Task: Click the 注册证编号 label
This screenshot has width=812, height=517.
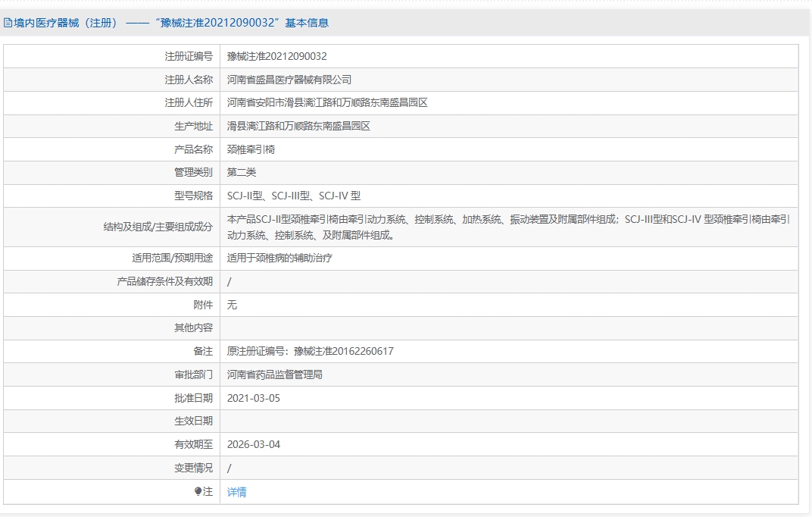Action: [x=189, y=56]
